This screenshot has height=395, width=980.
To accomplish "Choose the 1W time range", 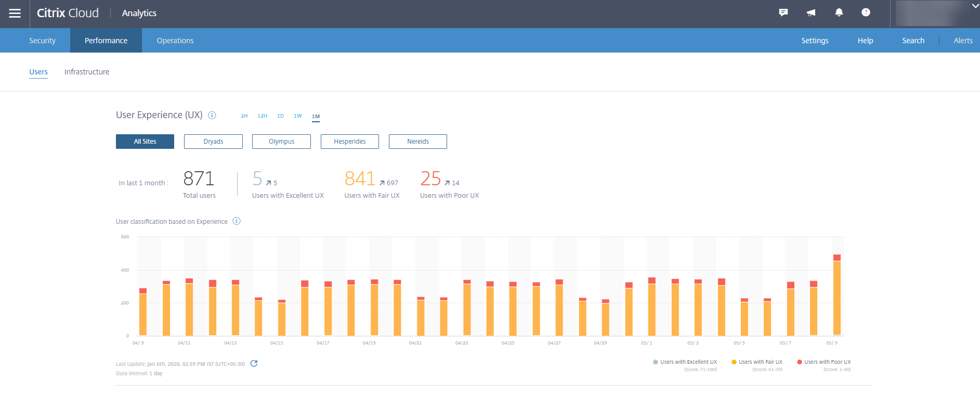I will pyautogui.click(x=298, y=116).
